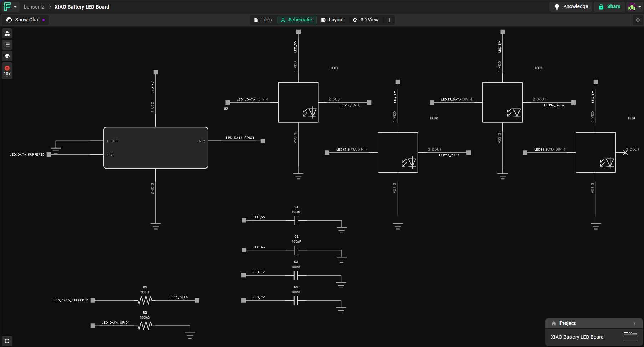This screenshot has width=644, height=347.
Task: Select capacitor C1 symbol
Action: [x=296, y=221]
